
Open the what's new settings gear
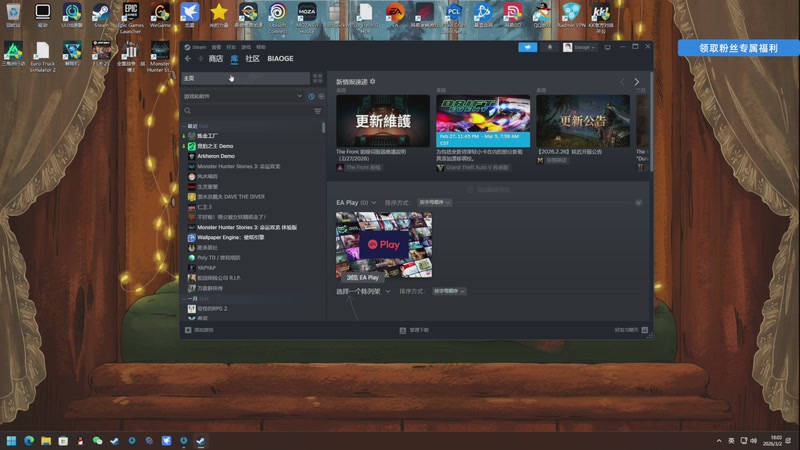[372, 82]
